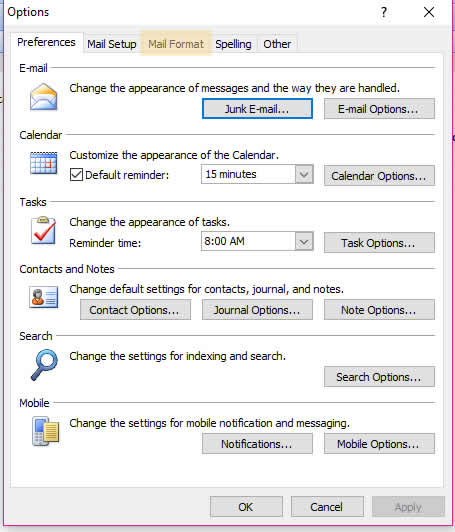Click the Tasks clipboard checkmark icon
455x532 pixels.
coord(43,230)
